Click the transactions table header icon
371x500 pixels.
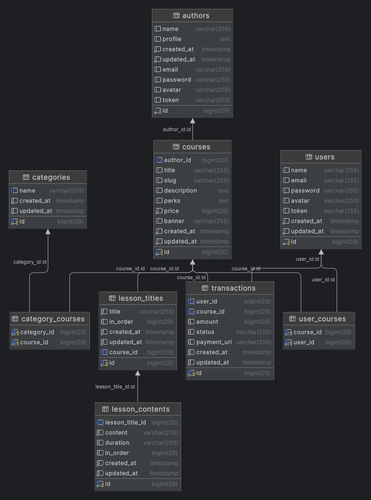pos(205,288)
